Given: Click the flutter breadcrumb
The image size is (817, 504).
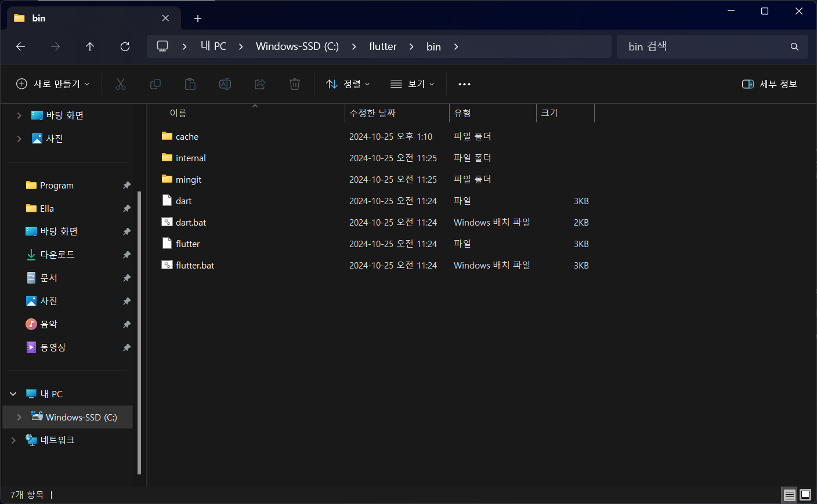Looking at the screenshot, I should (383, 46).
